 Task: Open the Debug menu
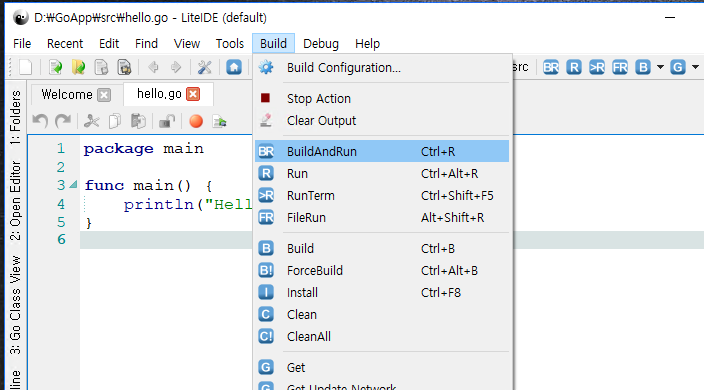pos(321,44)
